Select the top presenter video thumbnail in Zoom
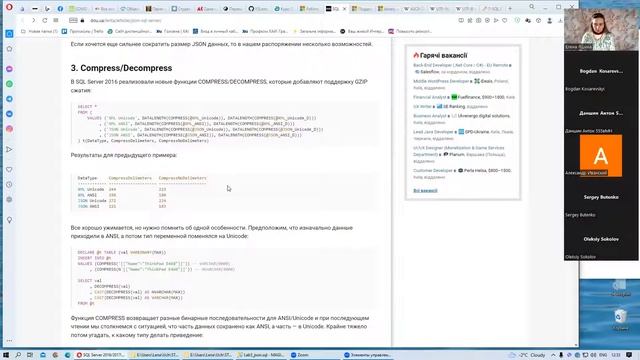This screenshot has width=640, height=360. coord(601,29)
